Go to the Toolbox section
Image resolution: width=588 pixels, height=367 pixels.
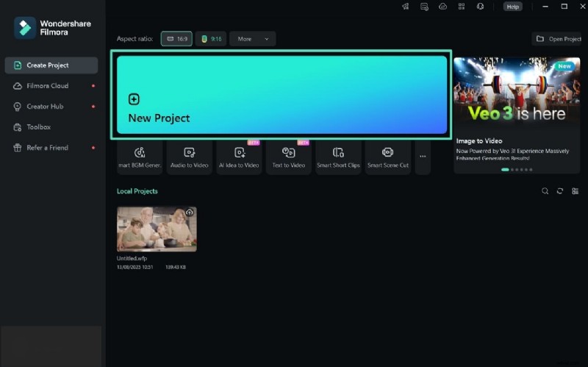[x=38, y=127]
